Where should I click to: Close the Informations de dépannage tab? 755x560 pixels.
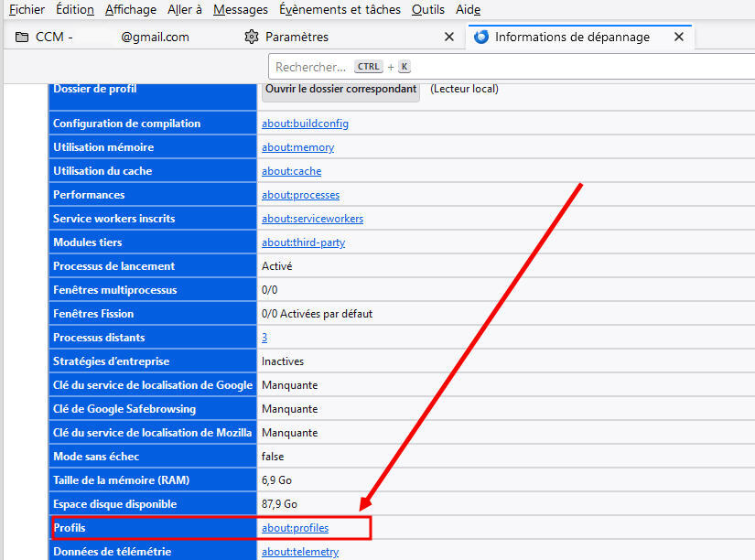[679, 38]
